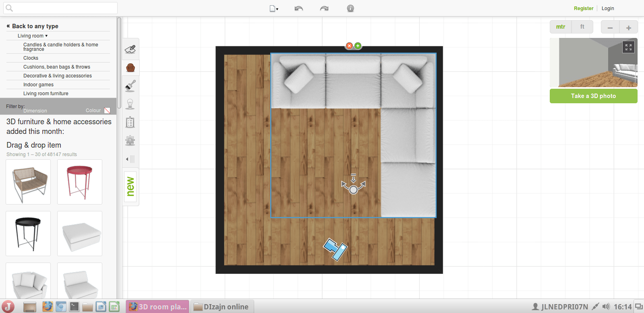644x313 pixels.
Task: Undo the last action
Action: tap(298, 8)
